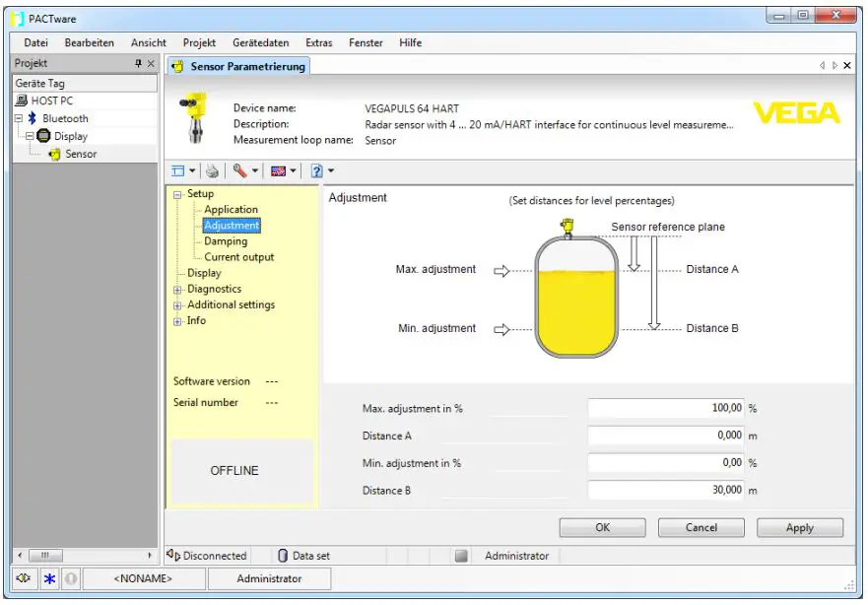Expand the Info section
868x605 pixels.
[175, 320]
